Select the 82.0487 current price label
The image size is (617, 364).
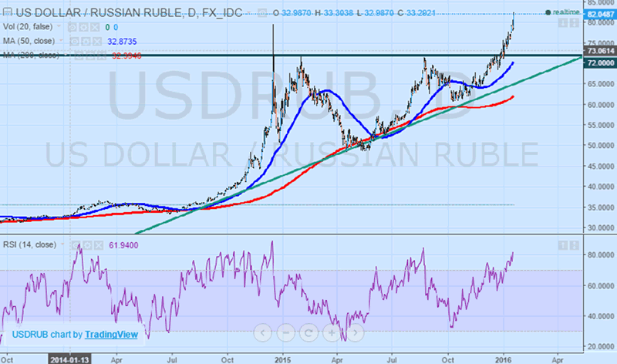click(600, 15)
